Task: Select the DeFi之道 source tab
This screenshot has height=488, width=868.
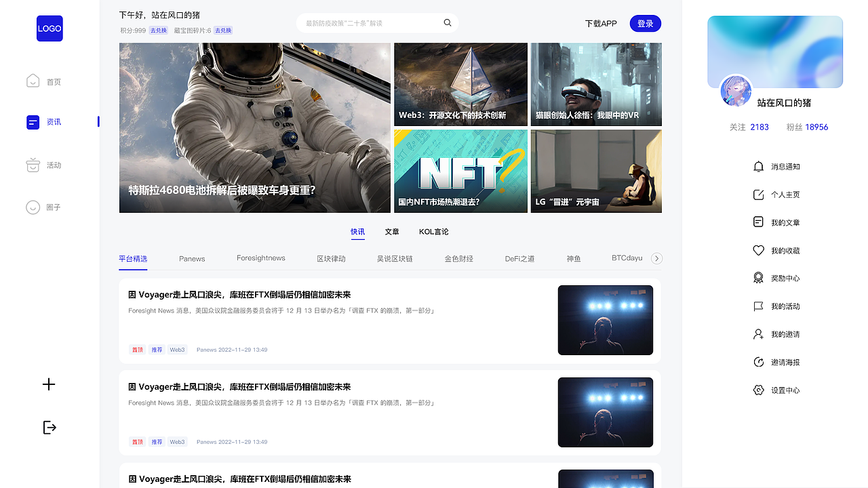Action: click(519, 259)
